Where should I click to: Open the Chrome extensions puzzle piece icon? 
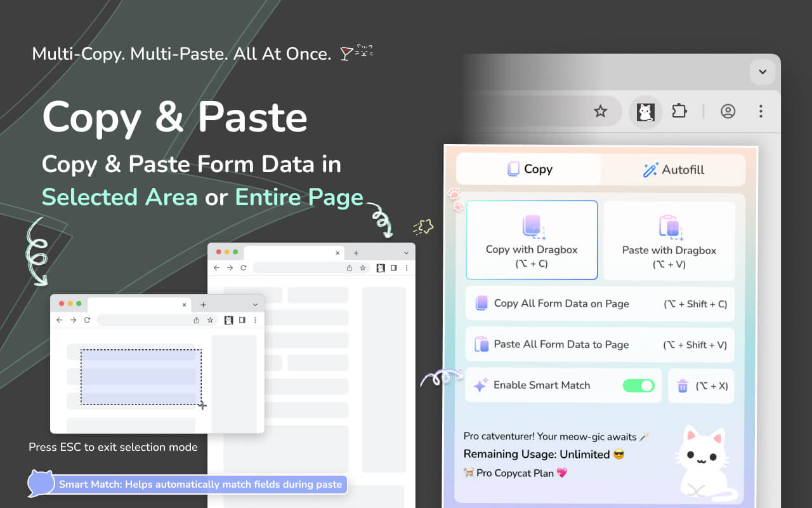[x=679, y=111]
